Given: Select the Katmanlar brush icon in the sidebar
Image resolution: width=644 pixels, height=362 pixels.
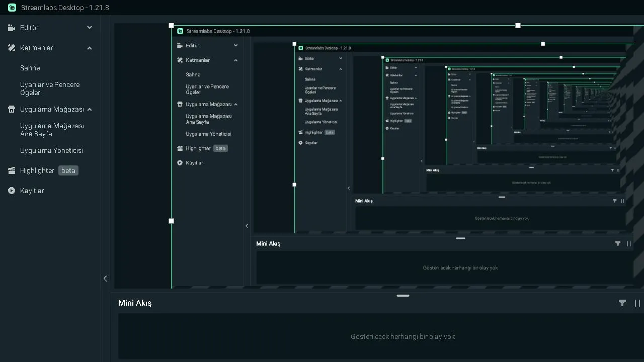Looking at the screenshot, I should pyautogui.click(x=12, y=48).
